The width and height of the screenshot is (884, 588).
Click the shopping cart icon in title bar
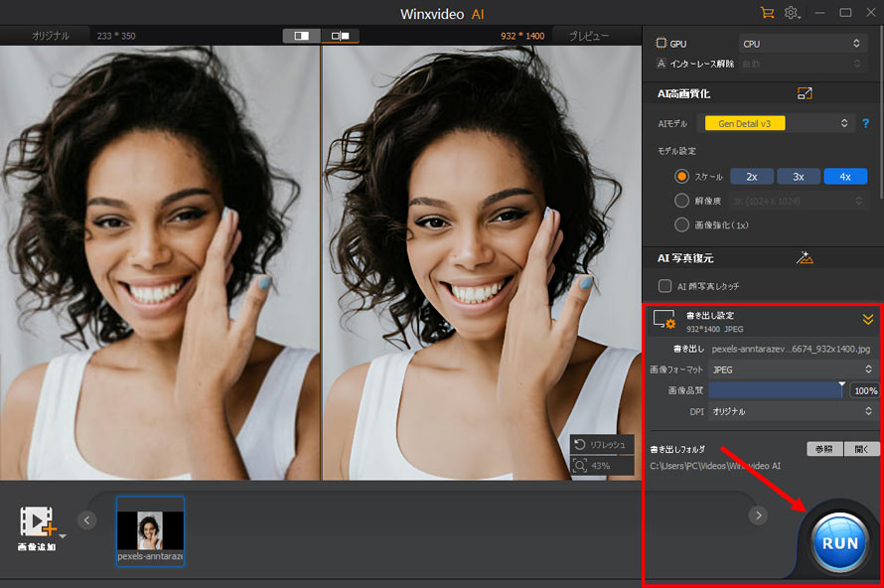click(x=766, y=13)
